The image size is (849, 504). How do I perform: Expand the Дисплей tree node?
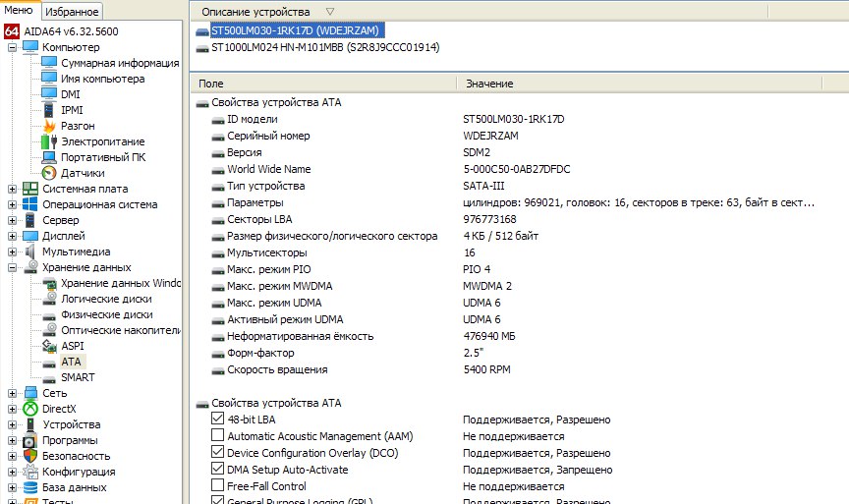pos(12,236)
